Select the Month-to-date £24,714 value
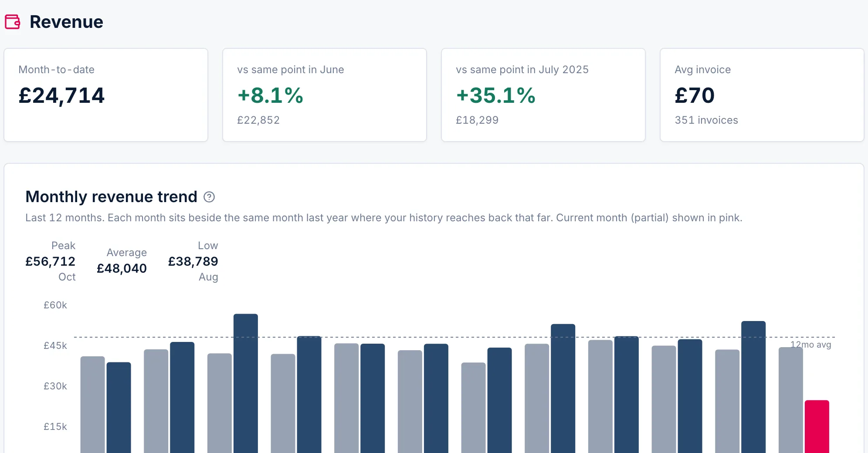This screenshot has height=453, width=868. pyautogui.click(x=61, y=95)
